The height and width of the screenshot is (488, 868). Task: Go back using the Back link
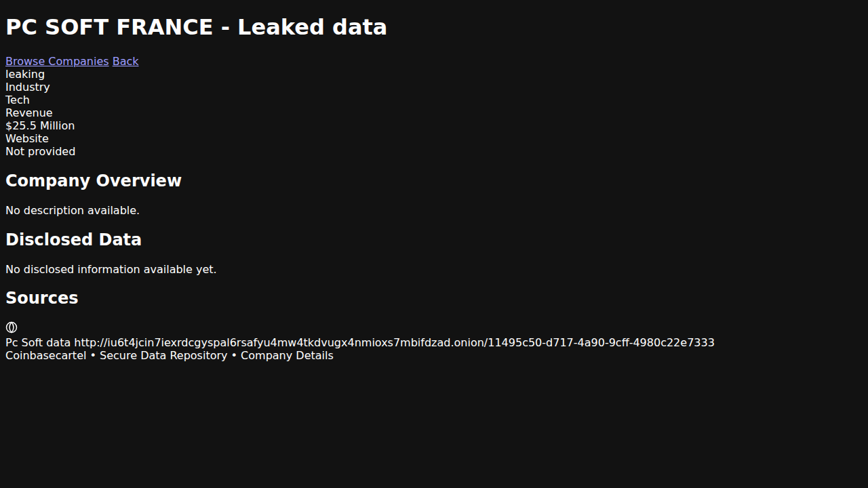(125, 61)
